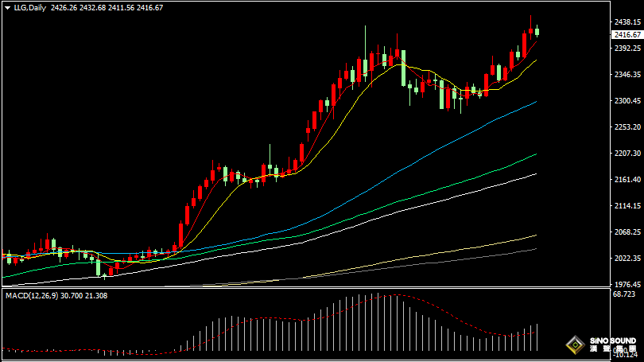Click the last MACD histogram bar

(x=537, y=337)
